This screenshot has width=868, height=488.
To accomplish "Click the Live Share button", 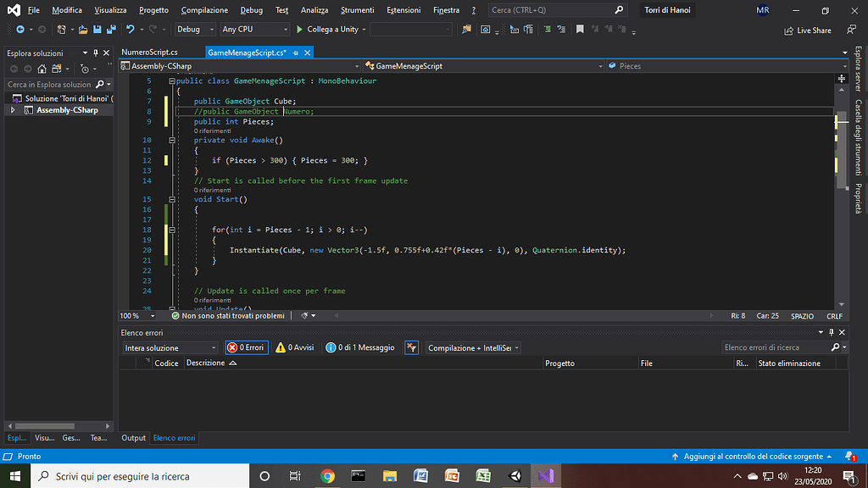I will tap(808, 30).
